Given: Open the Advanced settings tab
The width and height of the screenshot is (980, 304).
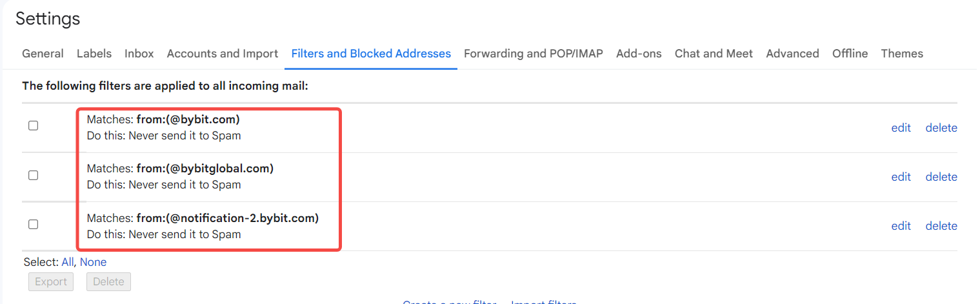Looking at the screenshot, I should tap(792, 54).
